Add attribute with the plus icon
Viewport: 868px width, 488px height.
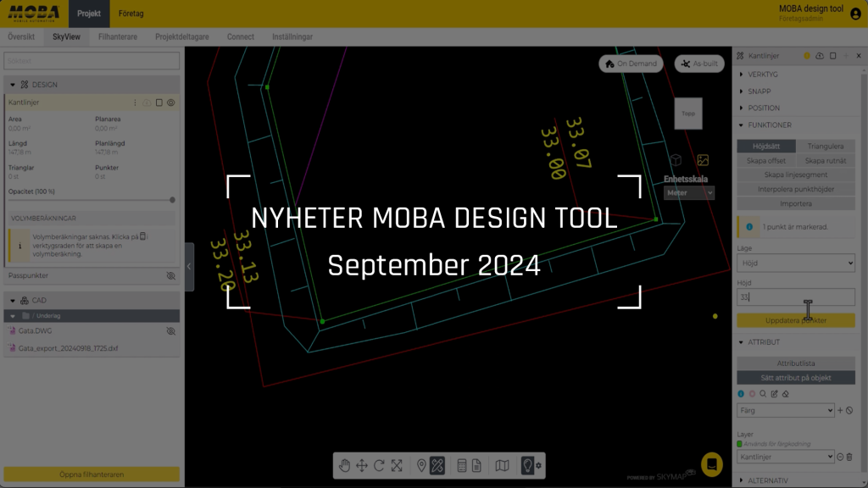[840, 411]
